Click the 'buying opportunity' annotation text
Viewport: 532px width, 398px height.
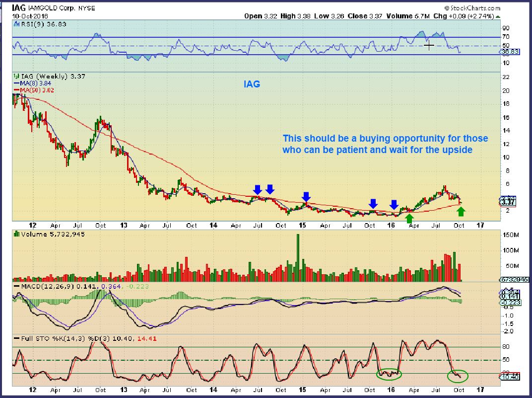[386, 144]
